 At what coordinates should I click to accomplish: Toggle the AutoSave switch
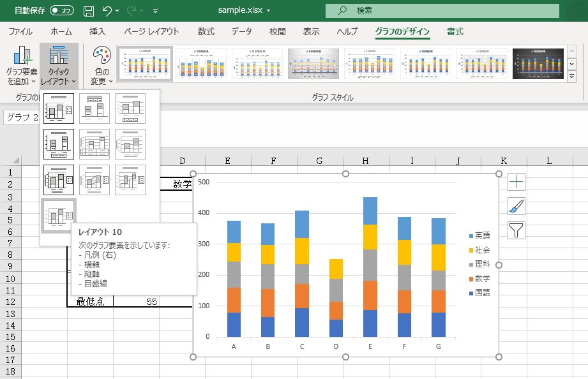pyautogui.click(x=62, y=11)
